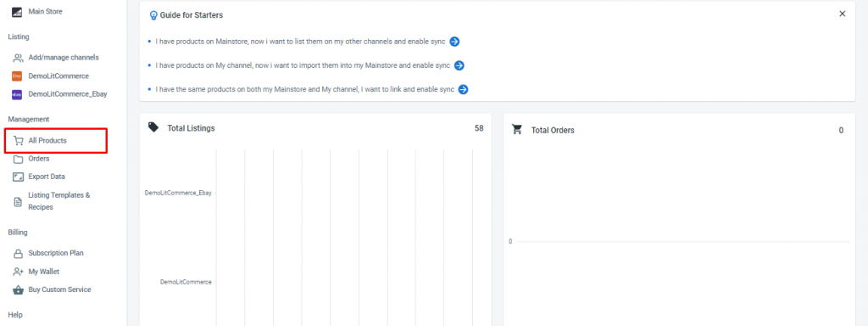Click the Export Data icon
Image resolution: width=868 pixels, height=326 pixels.
[x=18, y=177]
